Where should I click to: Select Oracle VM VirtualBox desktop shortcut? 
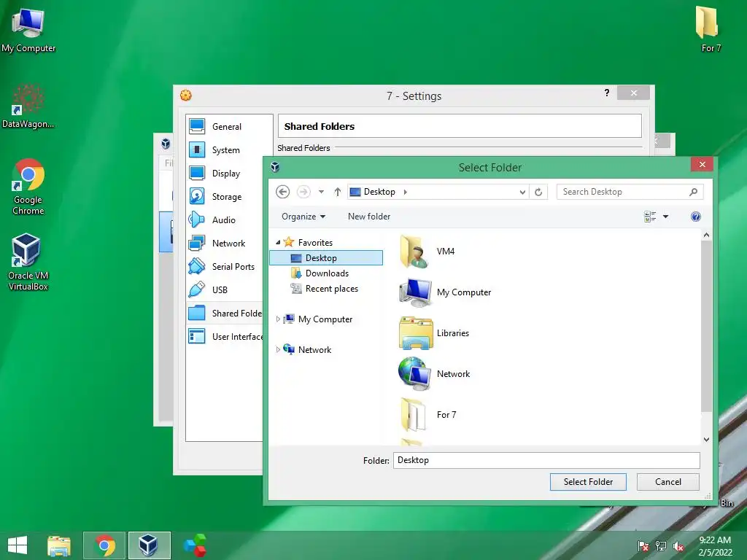coord(28,262)
